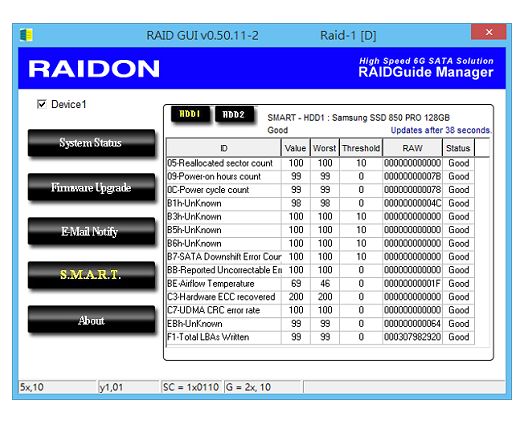This screenshot has width=532, height=427.
Task: Click RAW value 0000000001F
Action: (x=412, y=284)
